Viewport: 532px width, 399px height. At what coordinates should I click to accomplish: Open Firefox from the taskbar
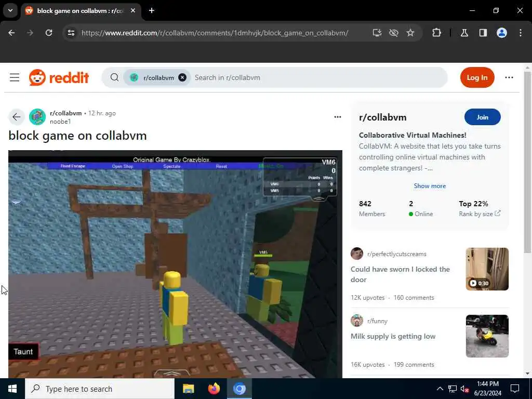click(x=214, y=389)
